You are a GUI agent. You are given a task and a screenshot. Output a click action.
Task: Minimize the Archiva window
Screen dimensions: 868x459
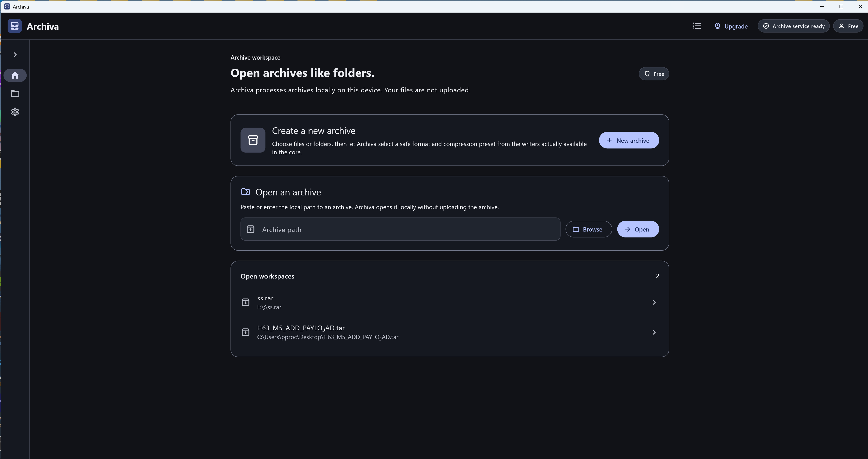(822, 6)
